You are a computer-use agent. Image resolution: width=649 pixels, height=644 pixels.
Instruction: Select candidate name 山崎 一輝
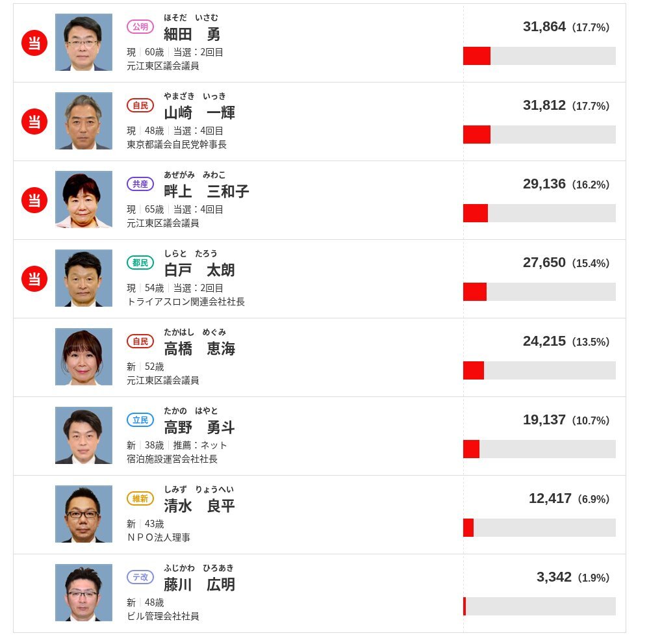tap(199, 112)
